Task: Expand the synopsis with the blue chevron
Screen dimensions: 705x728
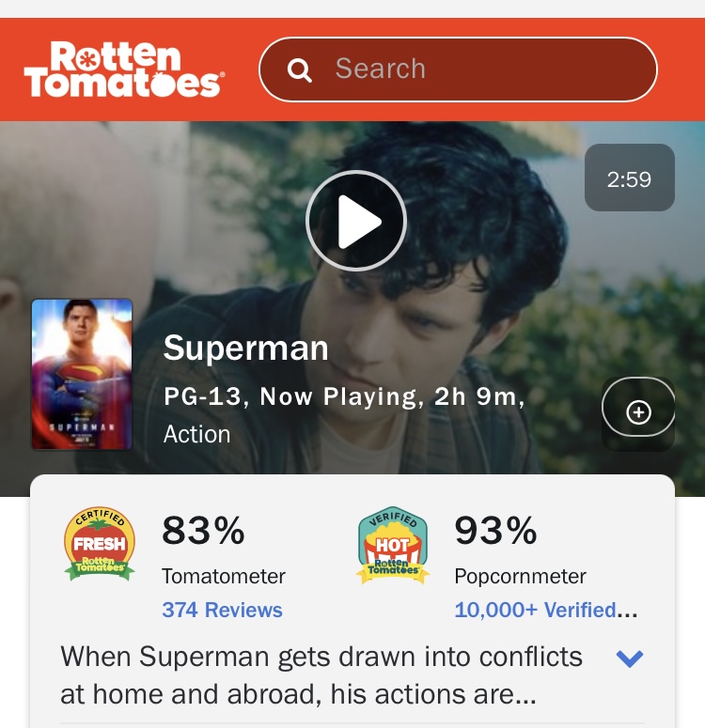Action: tap(629, 658)
